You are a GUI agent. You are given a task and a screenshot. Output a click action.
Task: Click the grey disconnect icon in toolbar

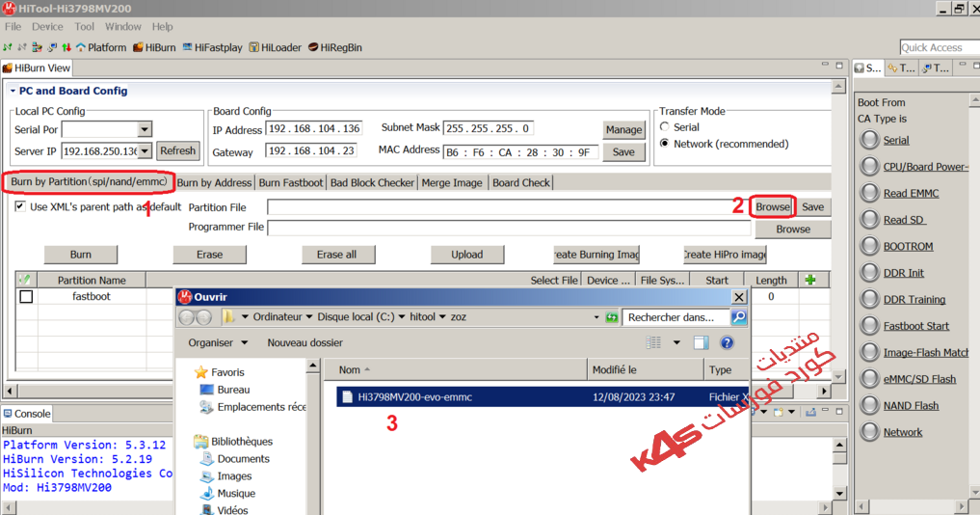pos(22,47)
